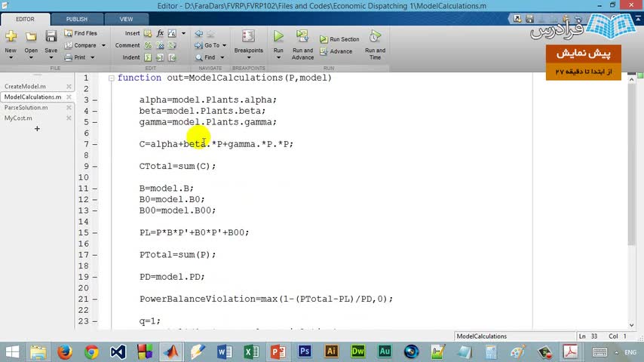Open the Run dropdown arrow
Screen dimensions: 644x362
coord(278,57)
